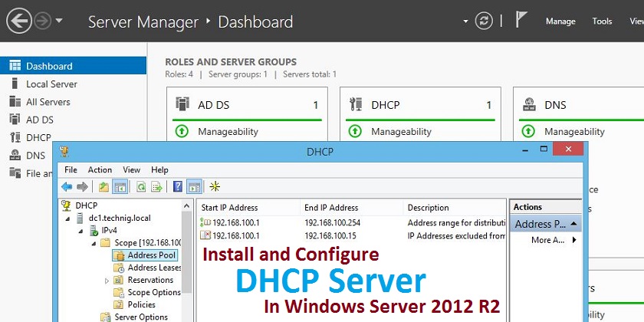
Task: Open the notifications flag
Action: point(521,20)
